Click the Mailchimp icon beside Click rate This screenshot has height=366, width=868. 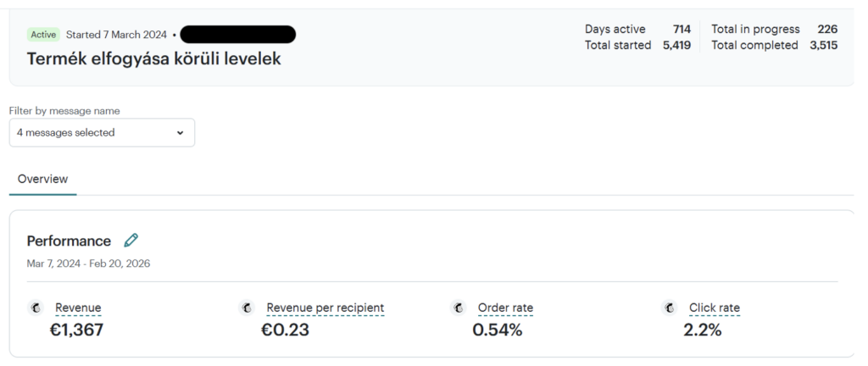point(669,308)
